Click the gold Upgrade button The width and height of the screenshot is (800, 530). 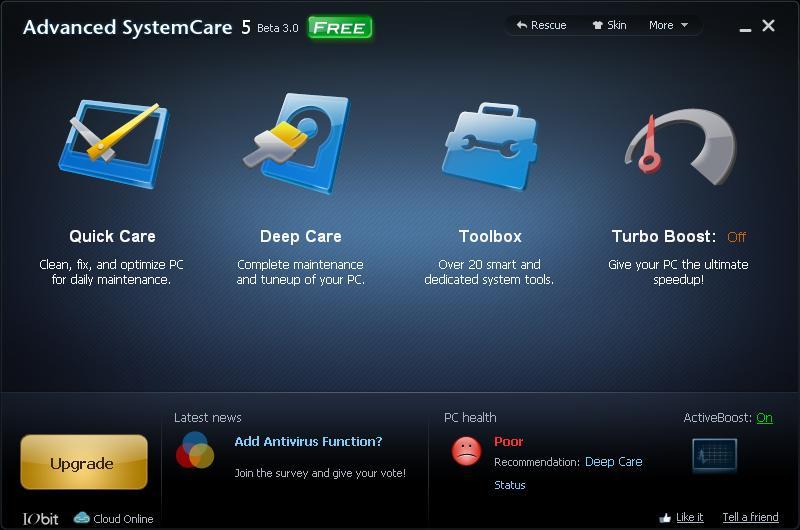(x=84, y=462)
